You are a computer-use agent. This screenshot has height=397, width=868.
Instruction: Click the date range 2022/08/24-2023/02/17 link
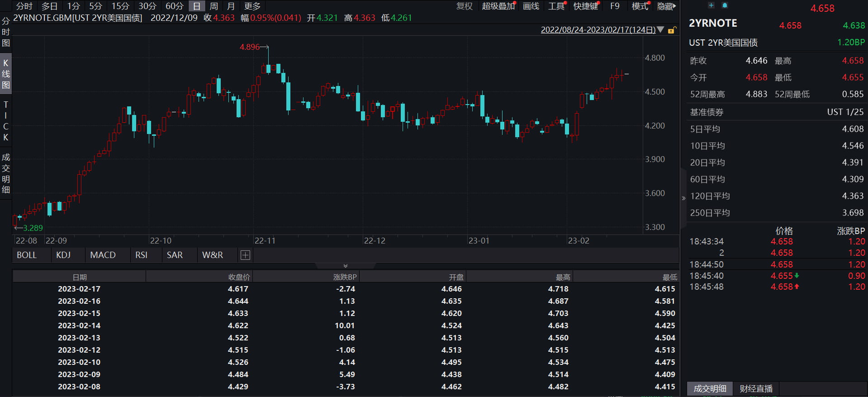point(598,30)
